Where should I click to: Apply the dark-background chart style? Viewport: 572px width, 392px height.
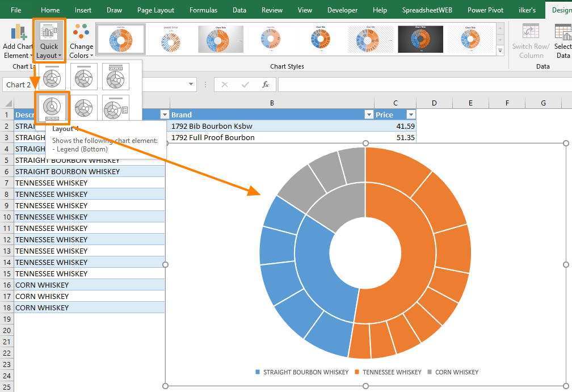click(420, 39)
